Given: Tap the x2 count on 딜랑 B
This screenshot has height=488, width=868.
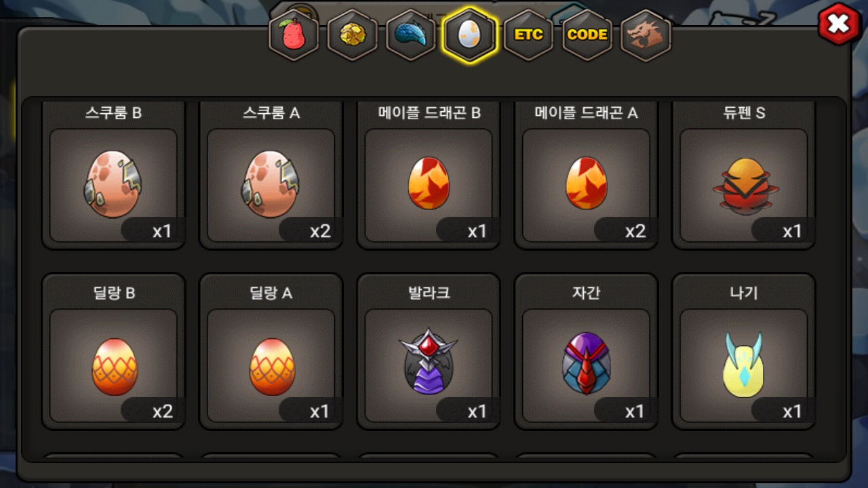Looking at the screenshot, I should (x=162, y=411).
